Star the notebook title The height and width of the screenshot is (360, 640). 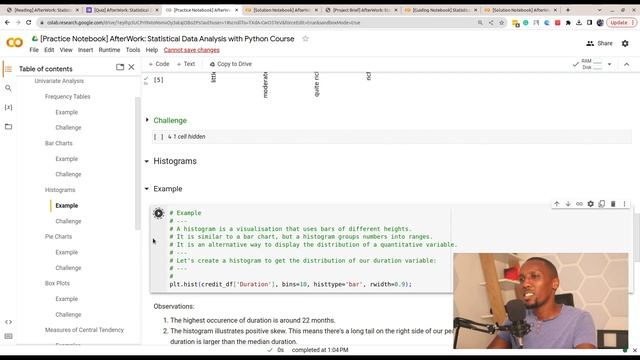coord(305,39)
